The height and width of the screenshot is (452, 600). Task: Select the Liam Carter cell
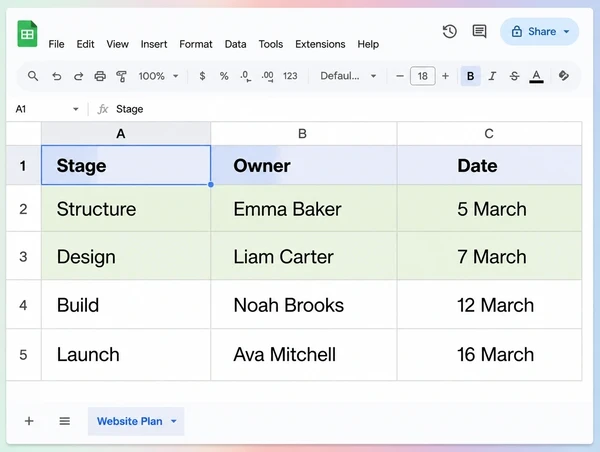point(304,256)
